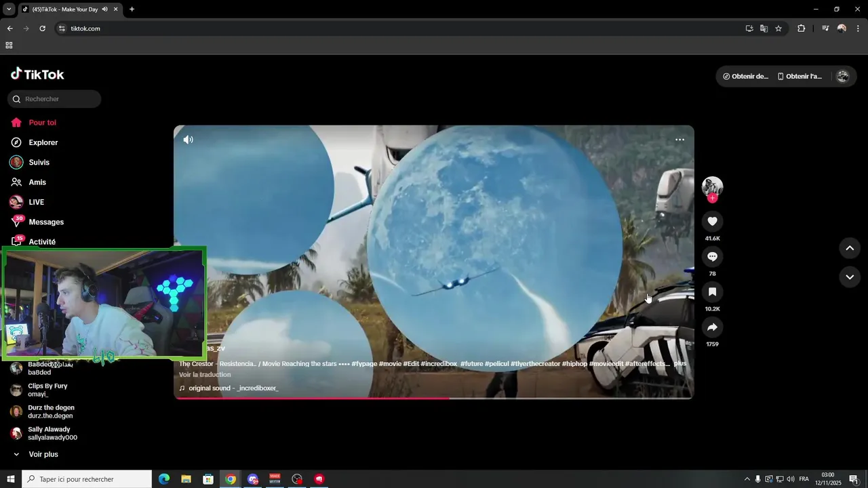Open site info icon in address bar
The image size is (868, 488).
(x=62, y=28)
